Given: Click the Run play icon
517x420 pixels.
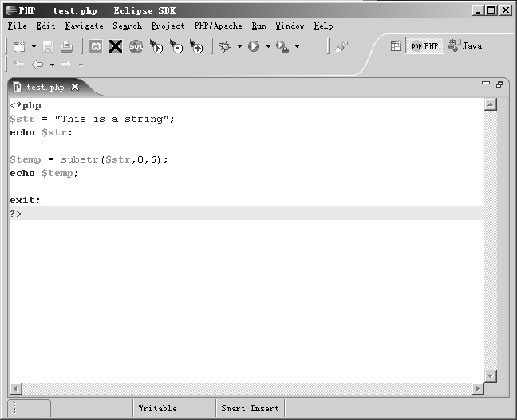Looking at the screenshot, I should pos(254,46).
